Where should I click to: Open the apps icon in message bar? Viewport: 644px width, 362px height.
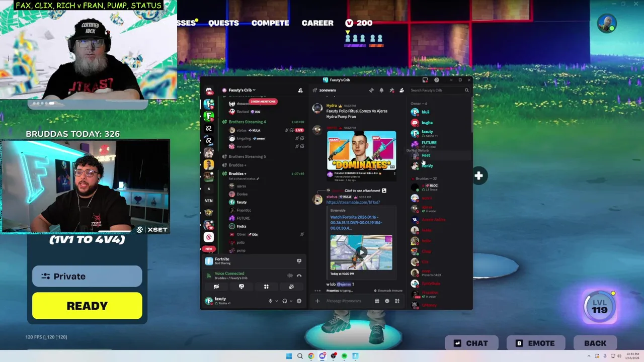(x=397, y=301)
